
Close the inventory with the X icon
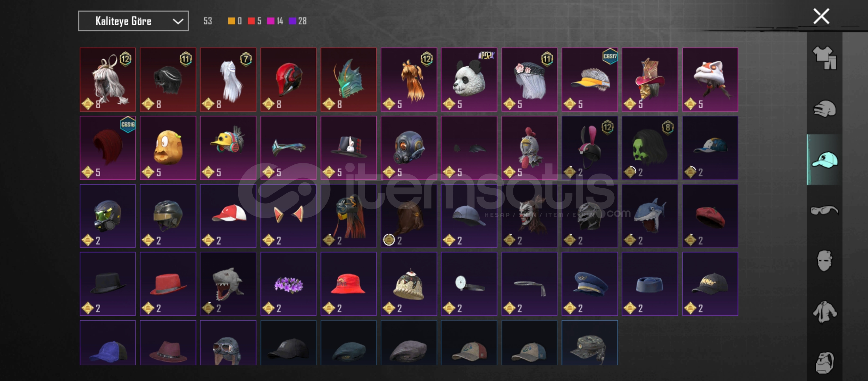point(821,16)
